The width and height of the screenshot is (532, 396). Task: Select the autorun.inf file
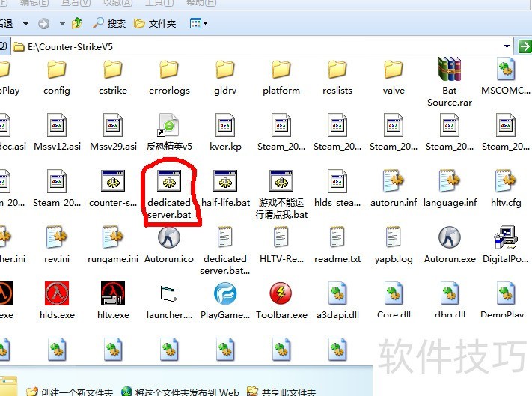394,189
